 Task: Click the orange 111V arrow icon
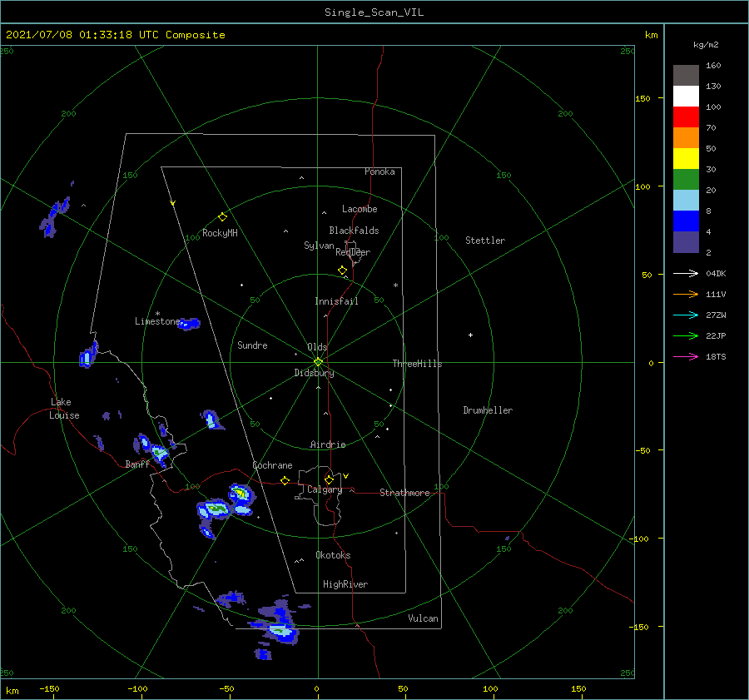click(686, 295)
